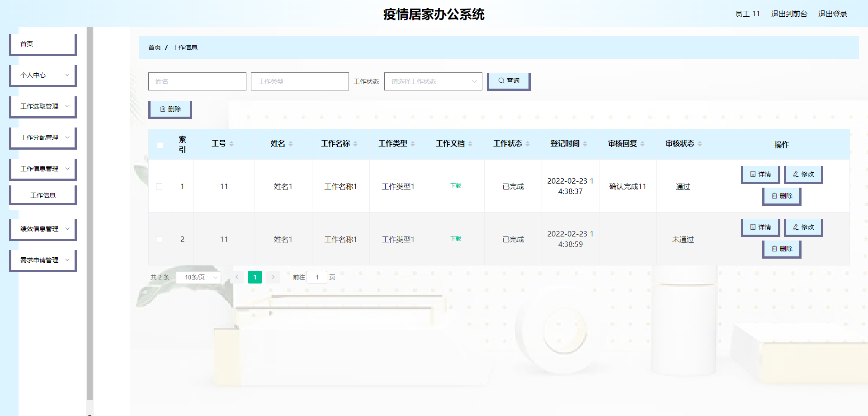The image size is (868, 416).
Task: Open the 10条/页 page size dropdown
Action: pos(198,277)
